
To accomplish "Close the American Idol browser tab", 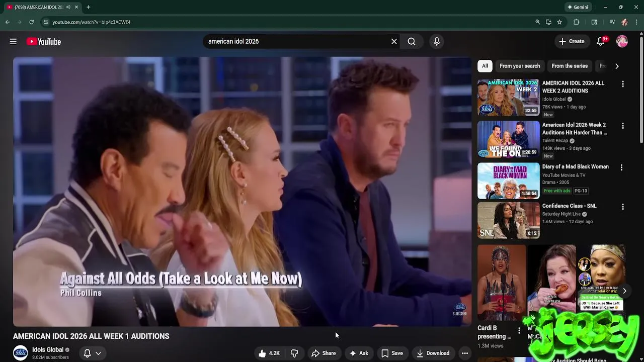I will coord(77,7).
